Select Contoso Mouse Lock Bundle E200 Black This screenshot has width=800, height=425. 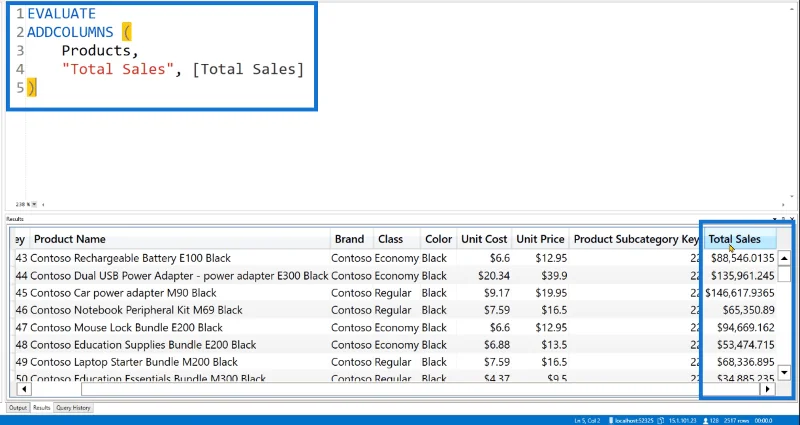coord(126,328)
